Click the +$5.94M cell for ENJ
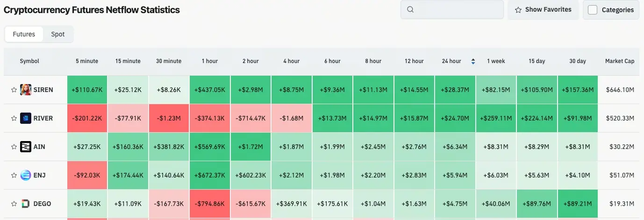 455,175
